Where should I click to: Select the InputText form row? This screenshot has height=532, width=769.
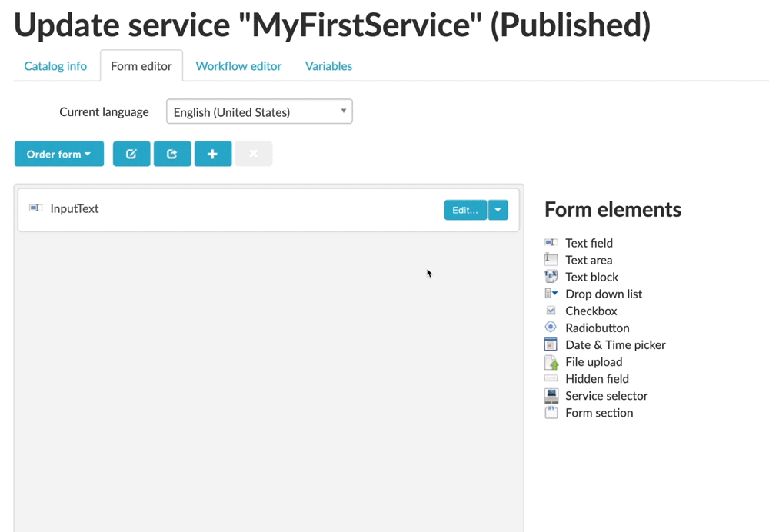(231, 209)
